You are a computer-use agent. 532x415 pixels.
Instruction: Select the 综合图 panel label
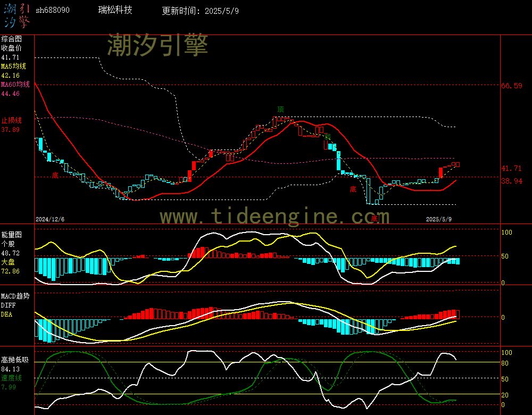(x=11, y=39)
